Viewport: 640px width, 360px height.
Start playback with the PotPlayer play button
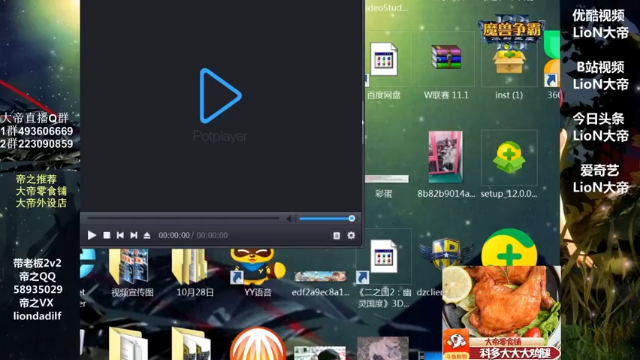(x=92, y=235)
